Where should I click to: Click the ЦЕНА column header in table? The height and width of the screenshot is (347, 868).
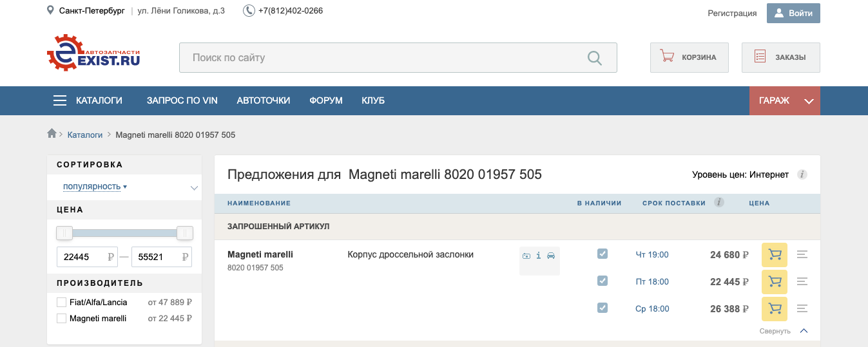click(x=759, y=203)
